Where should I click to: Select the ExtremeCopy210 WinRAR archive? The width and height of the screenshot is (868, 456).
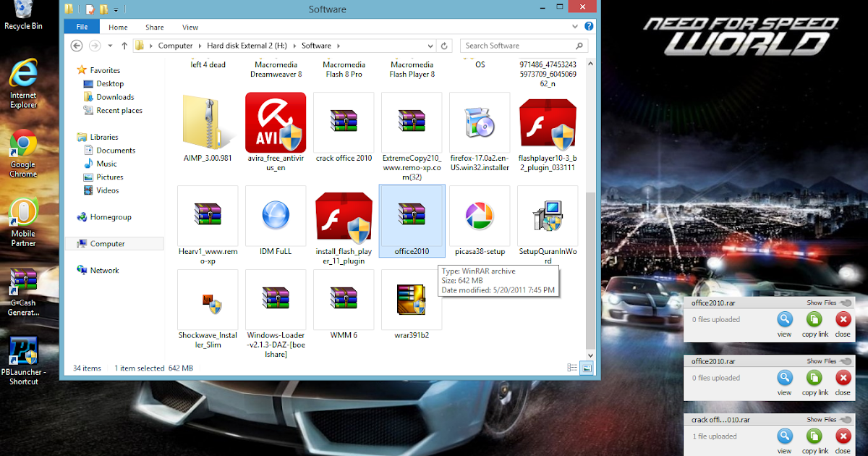tap(412, 137)
